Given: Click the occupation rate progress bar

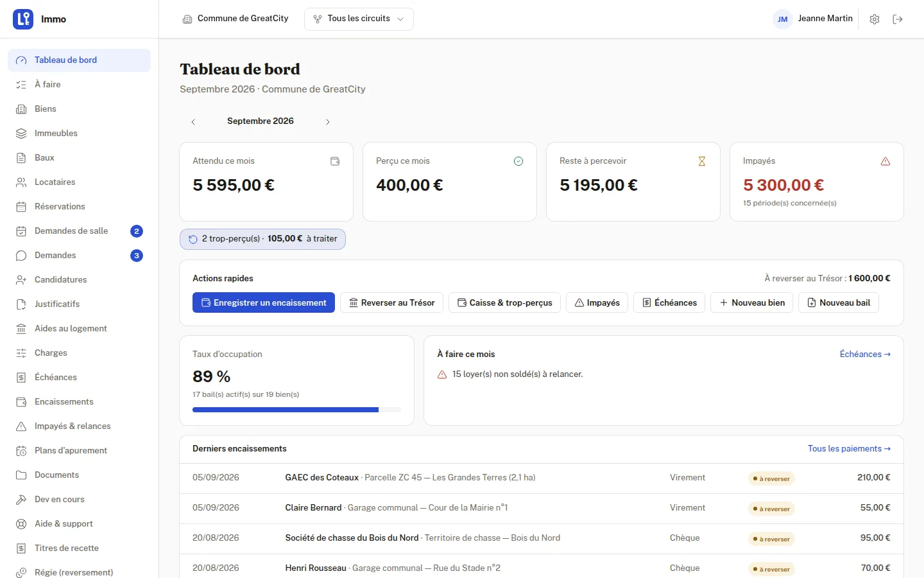Looking at the screenshot, I should tap(296, 410).
